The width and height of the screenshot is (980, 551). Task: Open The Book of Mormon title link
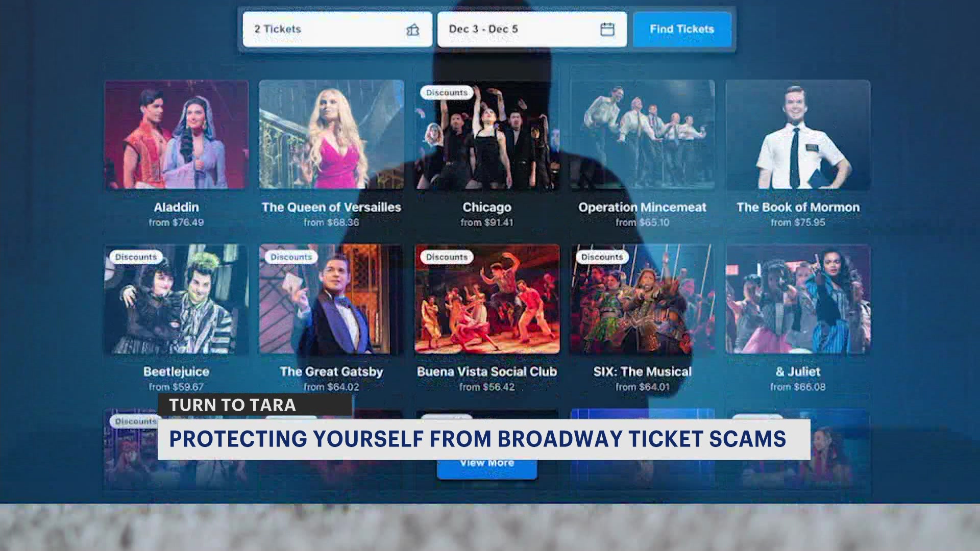(x=798, y=208)
